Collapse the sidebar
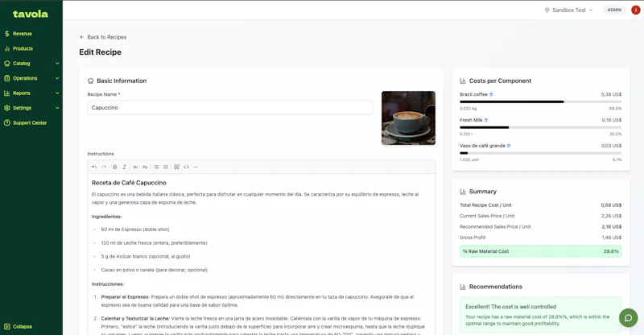The height and width of the screenshot is (335, 644). (x=18, y=326)
